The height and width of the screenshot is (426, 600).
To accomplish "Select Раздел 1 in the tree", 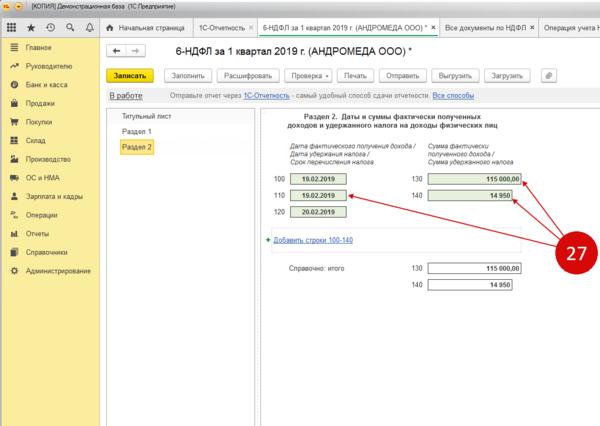I will 136,132.
